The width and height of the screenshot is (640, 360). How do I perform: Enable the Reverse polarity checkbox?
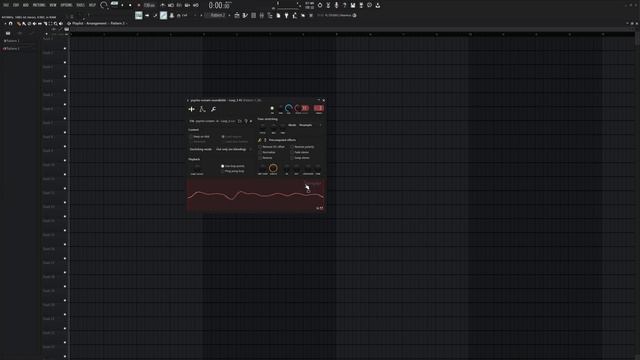tap(292, 147)
